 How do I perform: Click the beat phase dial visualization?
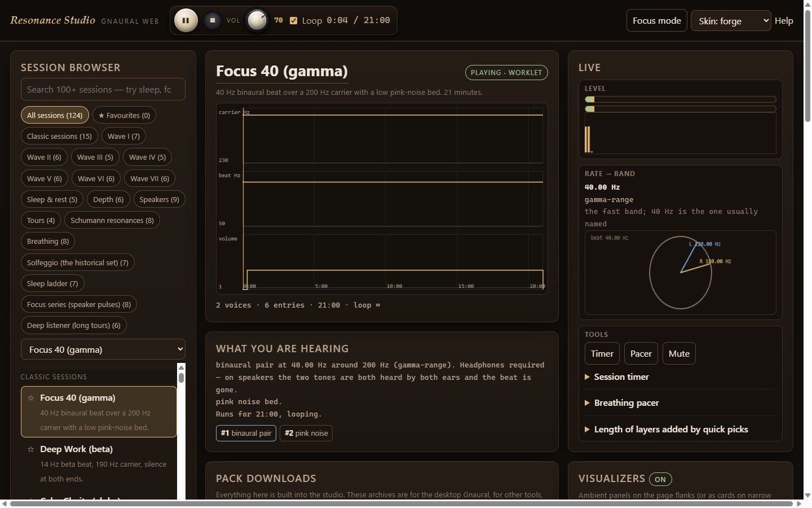[681, 273]
